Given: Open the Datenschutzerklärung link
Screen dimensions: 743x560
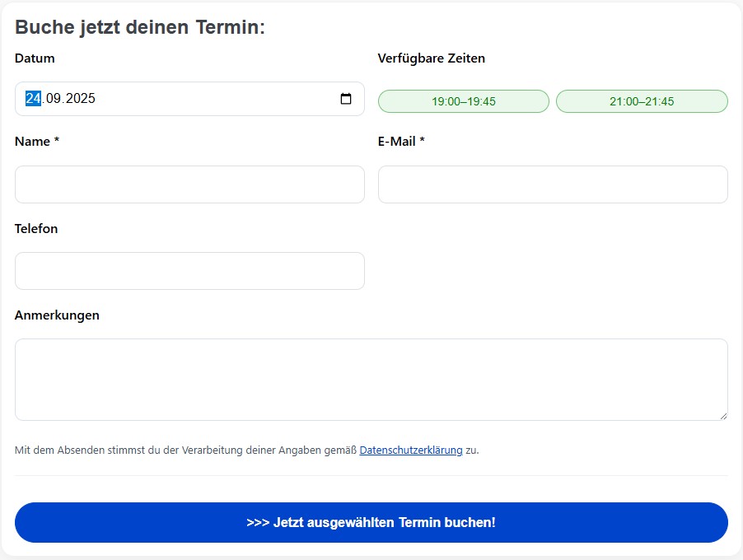Looking at the screenshot, I should tap(410, 450).
